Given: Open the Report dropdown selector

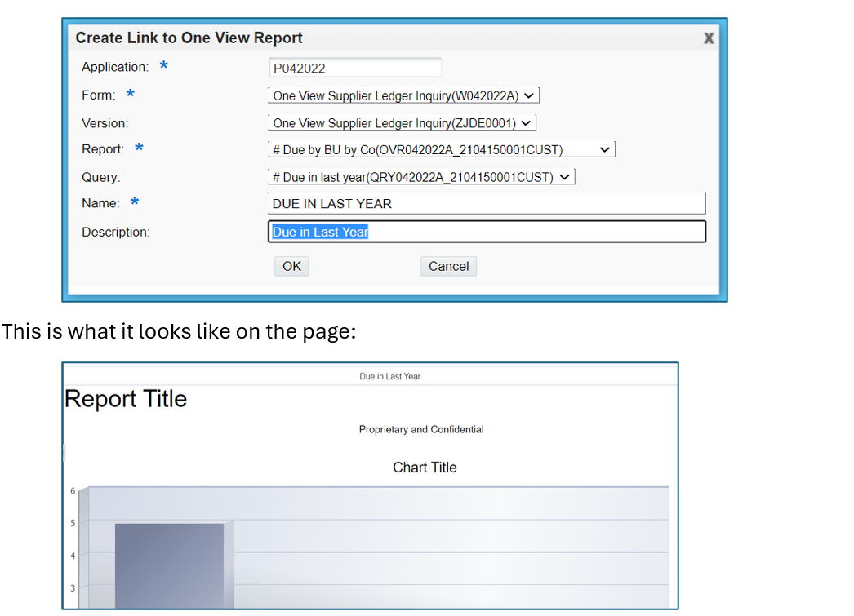Looking at the screenshot, I should pyautogui.click(x=441, y=150).
